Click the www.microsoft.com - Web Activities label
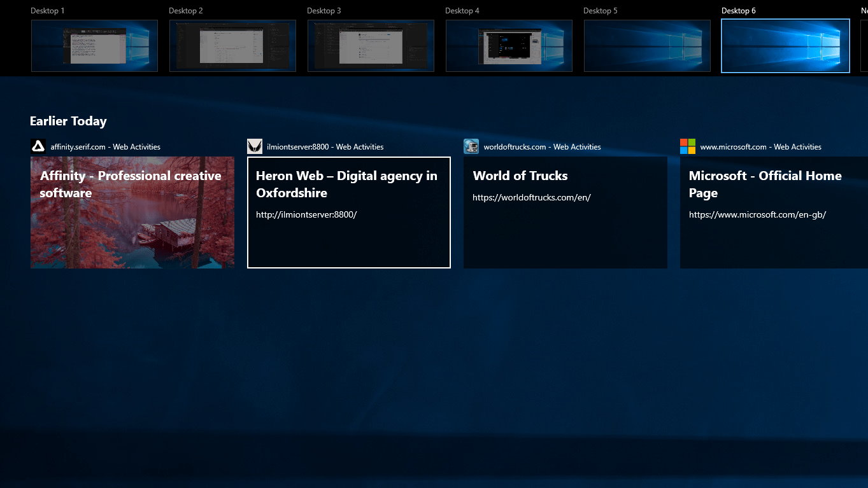 pos(761,147)
